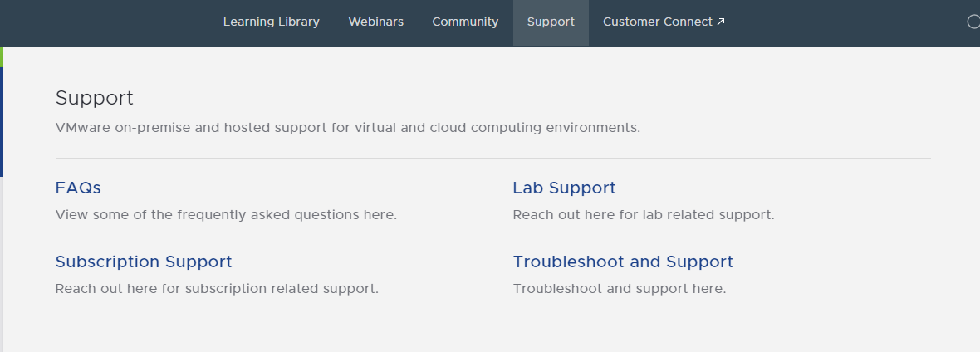Open the FAQs link
This screenshot has width=980, height=352.
coord(78,188)
